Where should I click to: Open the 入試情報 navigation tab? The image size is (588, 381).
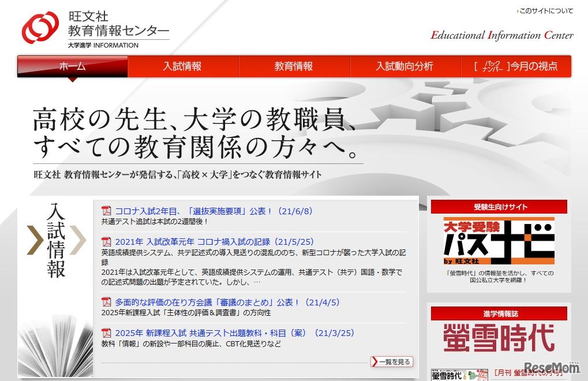click(x=182, y=66)
